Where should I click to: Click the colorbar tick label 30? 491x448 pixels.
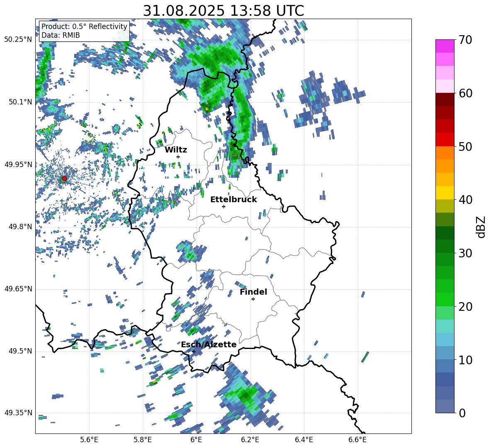pyautogui.click(x=465, y=253)
